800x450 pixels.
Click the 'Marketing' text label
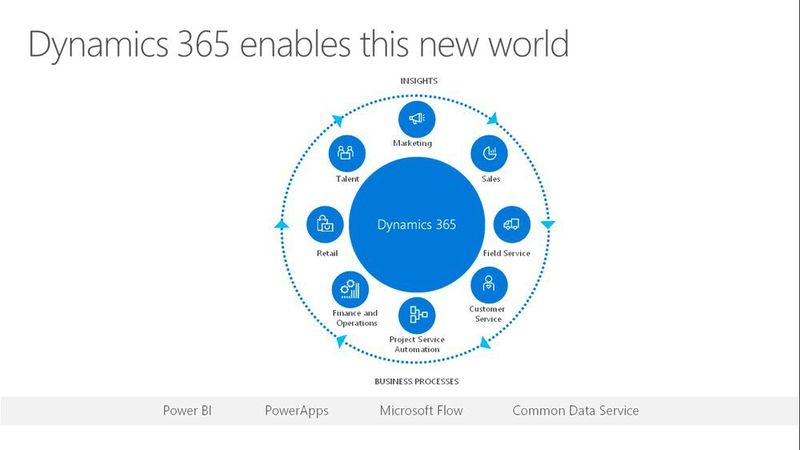[x=412, y=143]
